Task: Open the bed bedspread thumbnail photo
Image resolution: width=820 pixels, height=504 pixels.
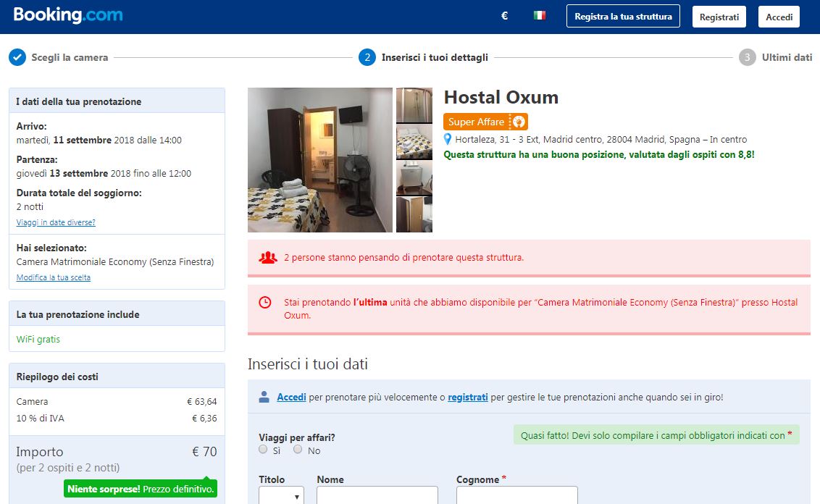Action: [x=414, y=142]
